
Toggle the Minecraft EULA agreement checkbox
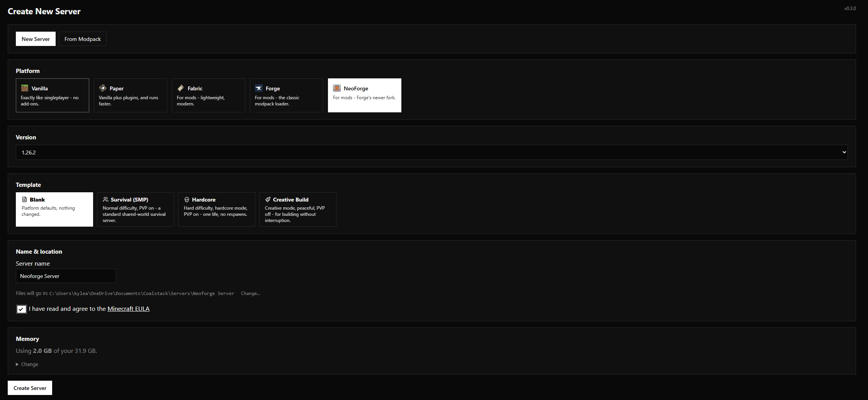(21, 309)
